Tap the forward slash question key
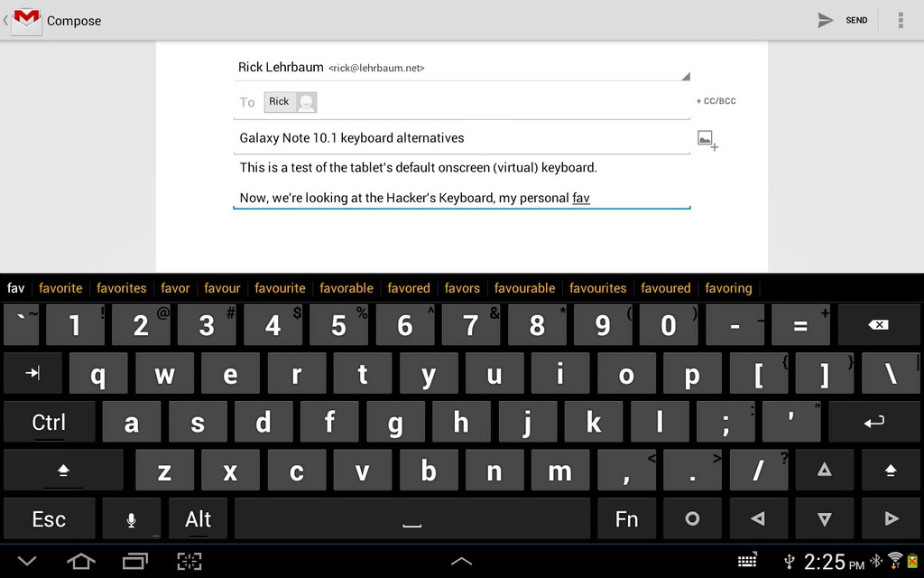The image size is (924, 578). [758, 470]
